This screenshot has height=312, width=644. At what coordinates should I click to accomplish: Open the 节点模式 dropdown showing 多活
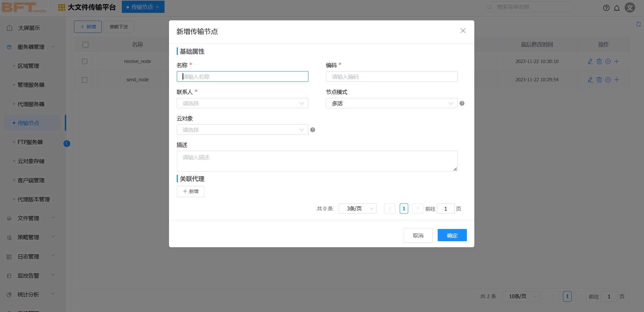point(391,103)
